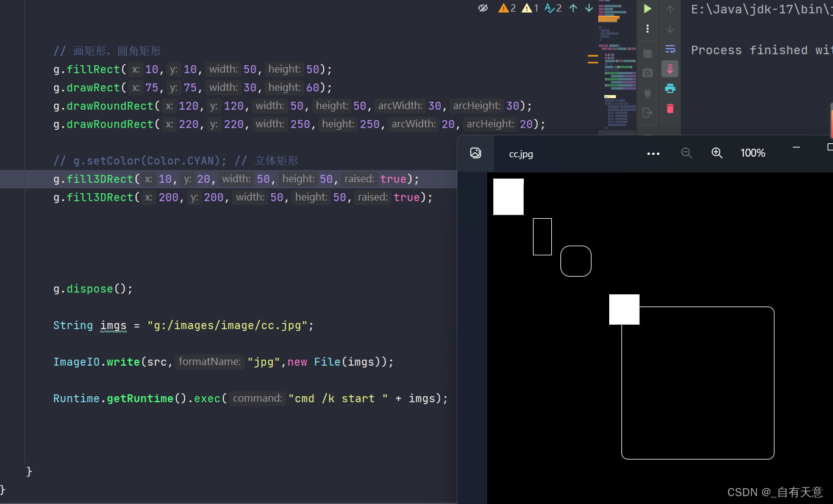The height and width of the screenshot is (504, 833).
Task: Open the Photos viewer more options menu
Action: pyautogui.click(x=653, y=154)
